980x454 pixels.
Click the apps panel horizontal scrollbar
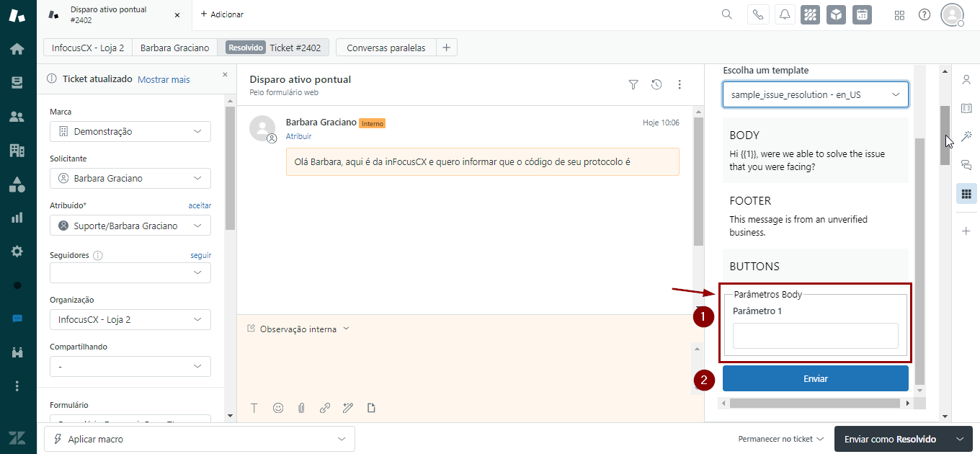click(814, 404)
